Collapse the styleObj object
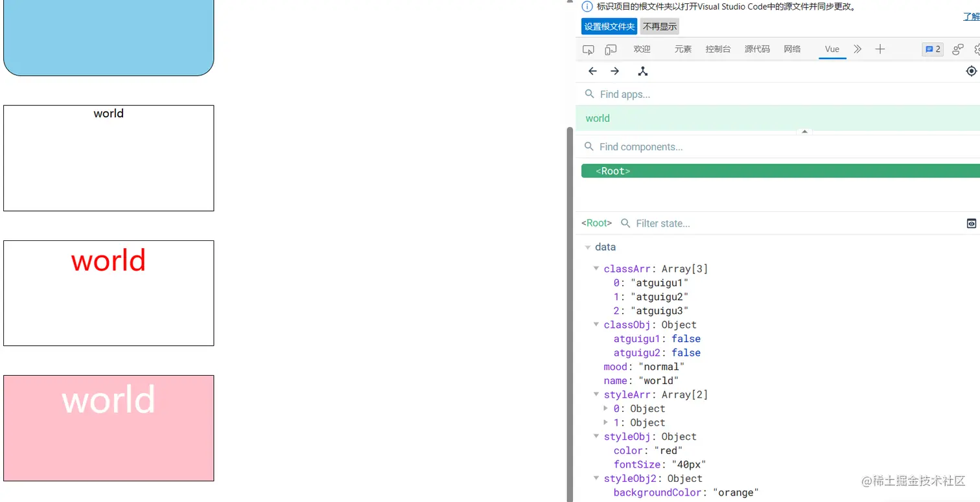The width and height of the screenshot is (980, 502). [597, 437]
